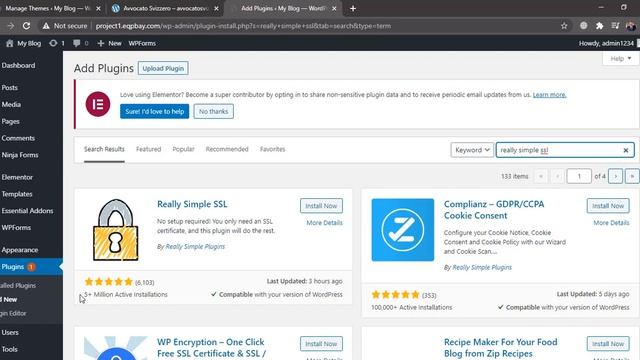Open the Really Simple SSL plugin title

click(192, 204)
